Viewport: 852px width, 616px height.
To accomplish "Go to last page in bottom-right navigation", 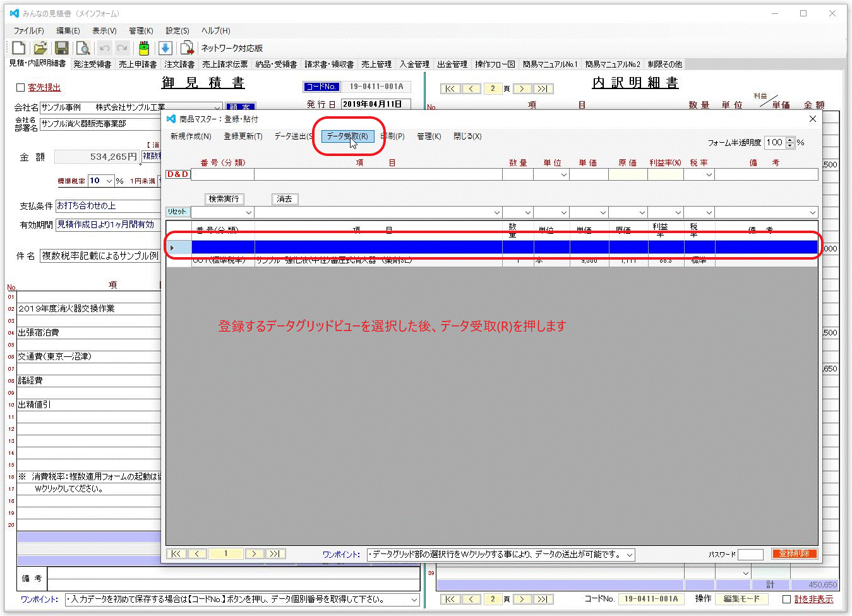I will (544, 599).
